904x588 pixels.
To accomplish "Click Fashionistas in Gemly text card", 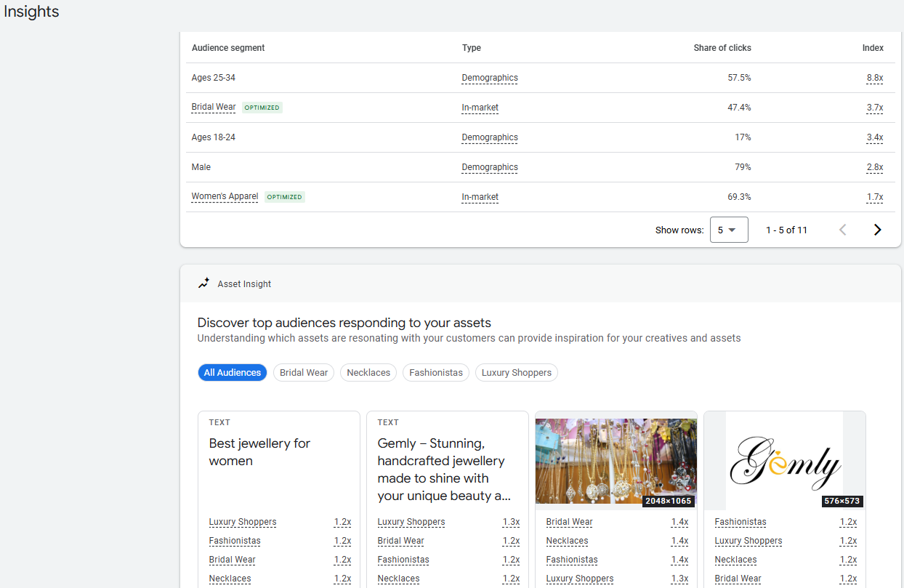I will pos(403,560).
